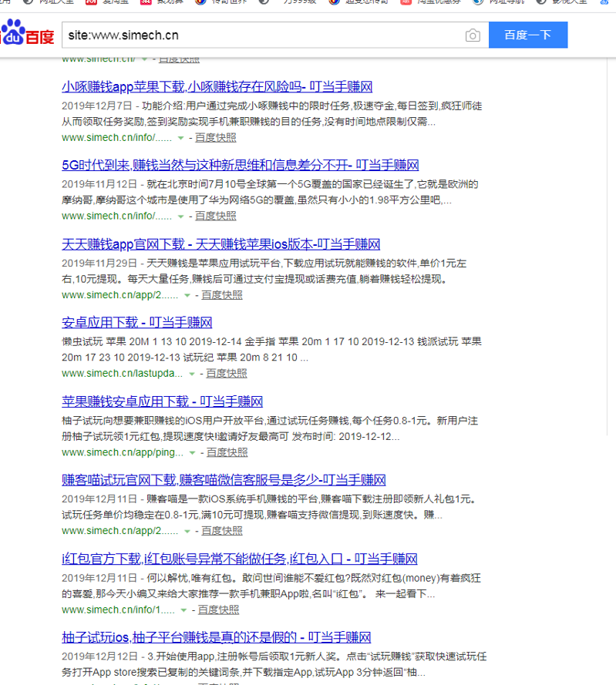Click snippet starting 柚子试玩向想要兼职赚钱
616x685 pixels.
(270, 428)
